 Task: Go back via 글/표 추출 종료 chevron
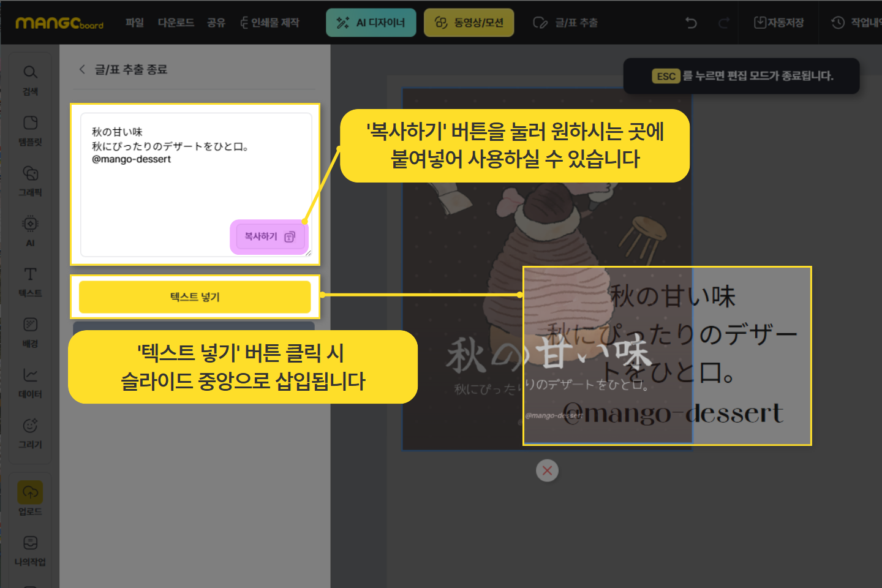coord(82,69)
